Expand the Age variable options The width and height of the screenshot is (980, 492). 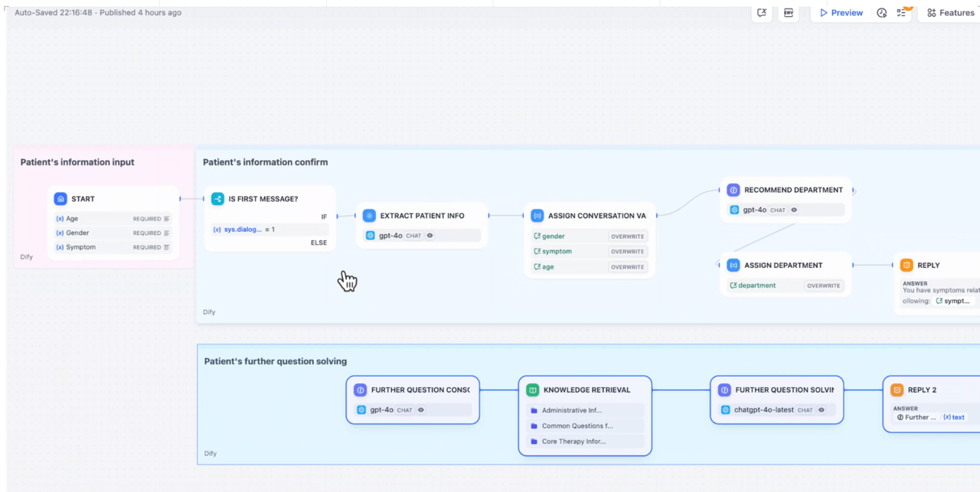click(x=166, y=219)
